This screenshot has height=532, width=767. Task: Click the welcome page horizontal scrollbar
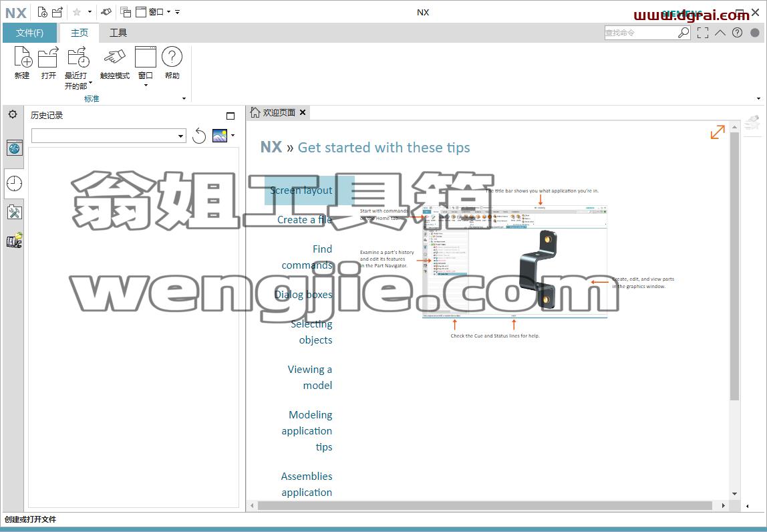pos(485,505)
